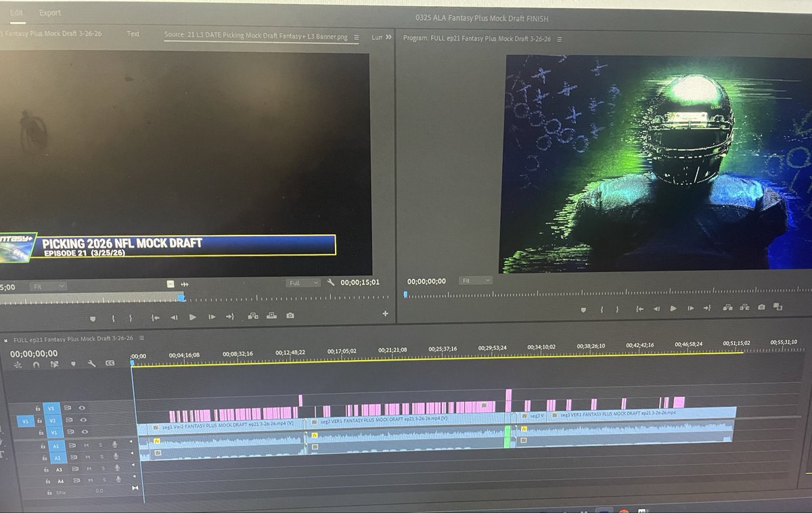This screenshot has height=513, width=812.
Task: Toggle Linked Selection in timeline
Action: [55, 364]
